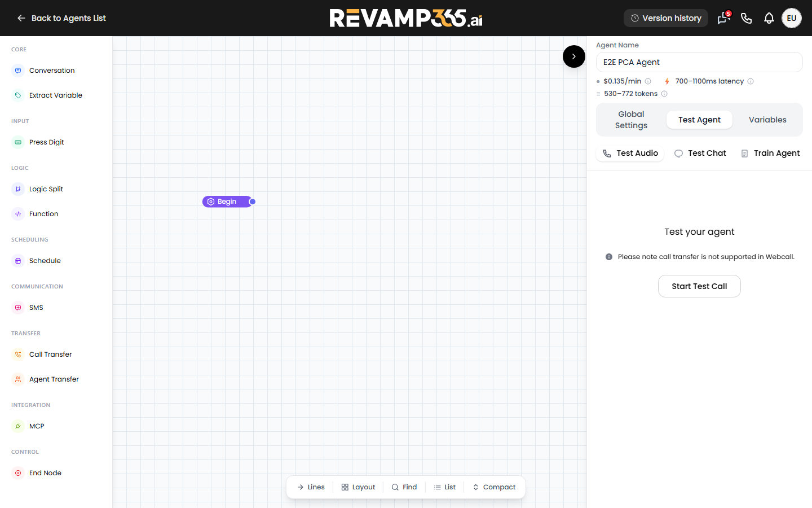Click the 700–1100ms latency text
The width and height of the screenshot is (812, 508).
(x=709, y=81)
